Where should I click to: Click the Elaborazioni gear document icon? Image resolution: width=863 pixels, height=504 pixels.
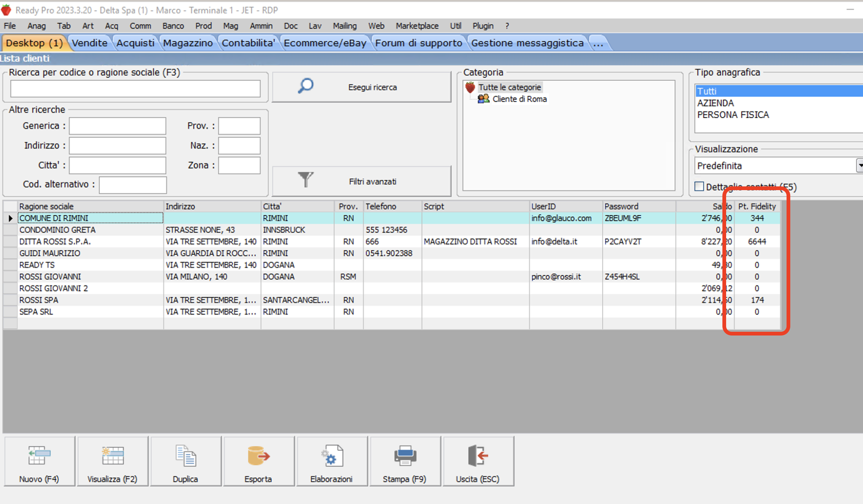(332, 455)
